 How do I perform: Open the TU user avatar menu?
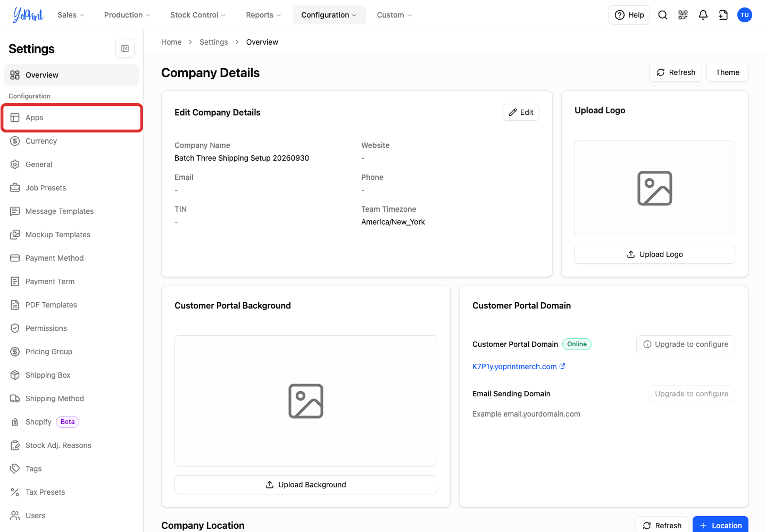(x=745, y=15)
